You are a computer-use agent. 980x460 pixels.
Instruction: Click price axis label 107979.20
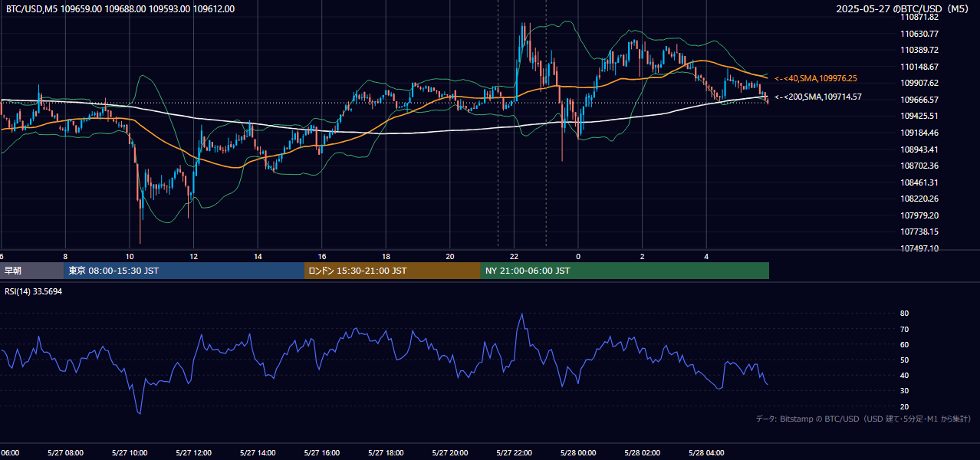click(920, 215)
